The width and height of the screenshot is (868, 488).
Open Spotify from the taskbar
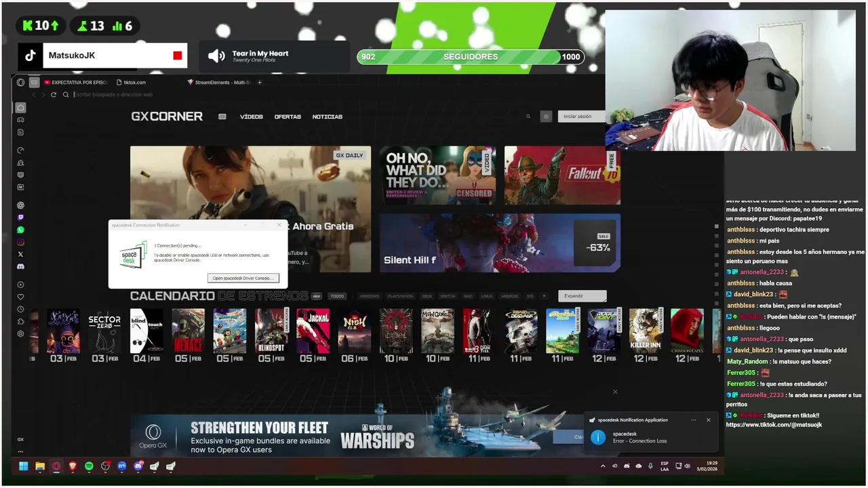tap(90, 466)
